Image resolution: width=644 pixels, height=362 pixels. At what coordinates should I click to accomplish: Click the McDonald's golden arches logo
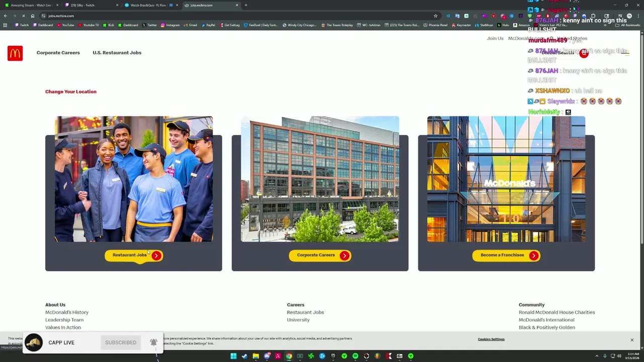(15, 53)
